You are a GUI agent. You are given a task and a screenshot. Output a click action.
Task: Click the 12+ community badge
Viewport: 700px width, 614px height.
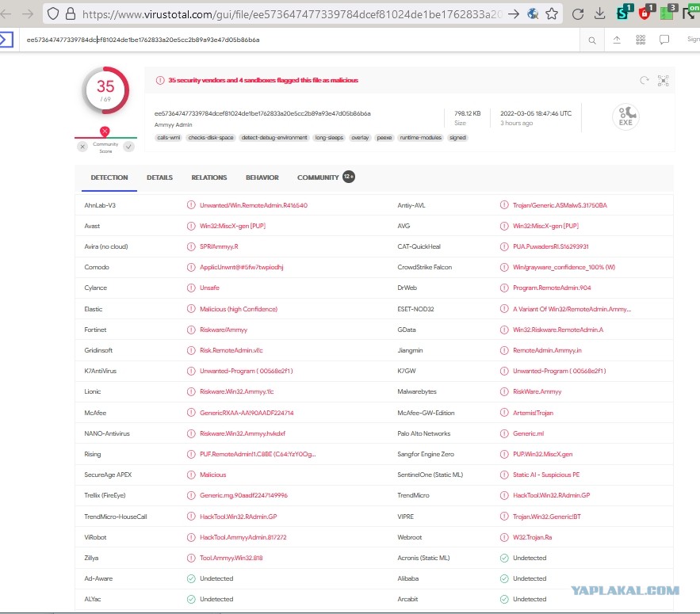click(x=349, y=177)
